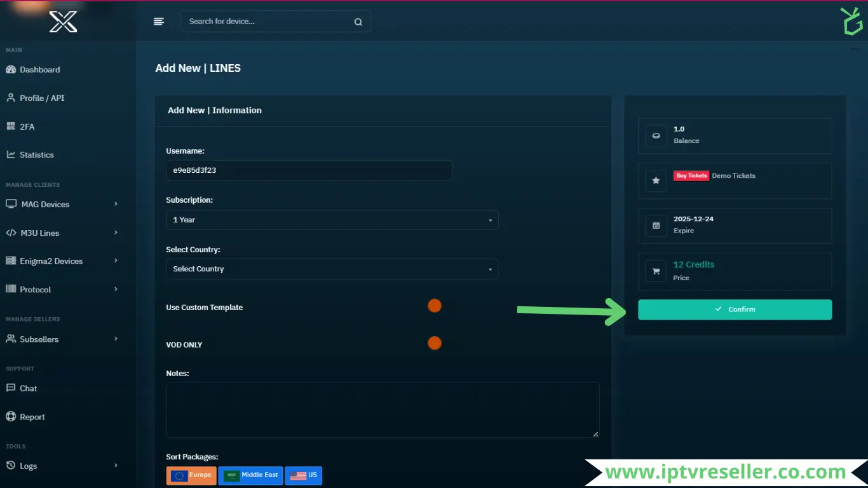Click the red Buy Tickets badge

point(691,176)
